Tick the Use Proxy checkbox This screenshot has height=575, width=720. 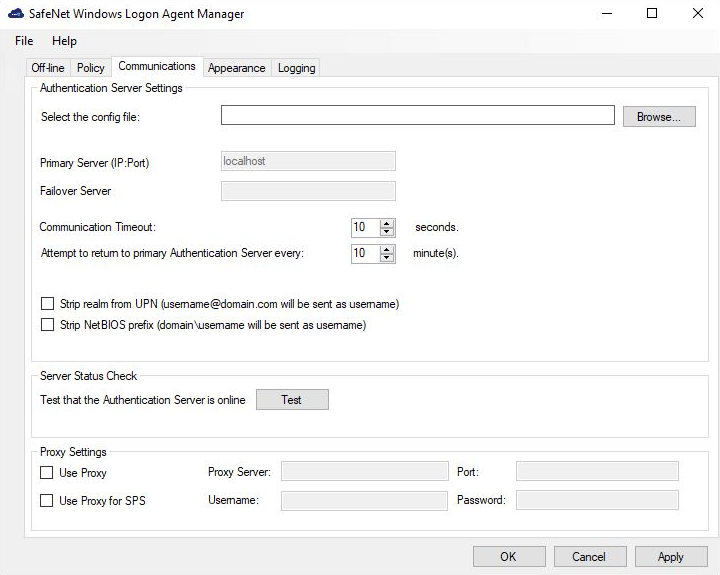click(x=47, y=473)
